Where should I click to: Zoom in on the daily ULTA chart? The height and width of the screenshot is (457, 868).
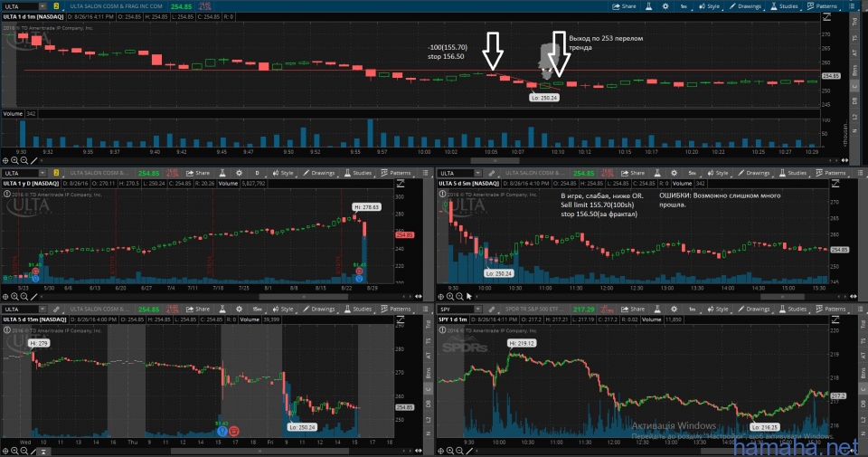pos(15,296)
